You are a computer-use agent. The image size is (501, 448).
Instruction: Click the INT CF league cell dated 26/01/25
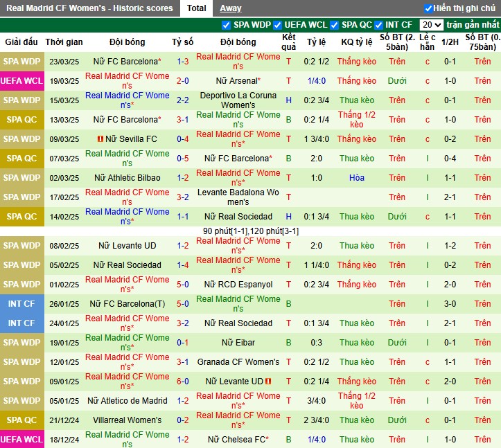click(21, 304)
